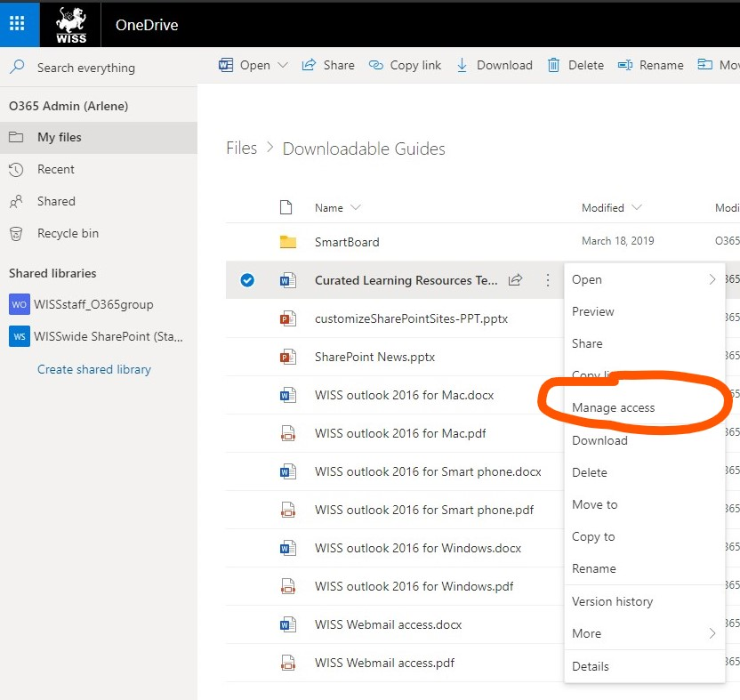Choose Download in the context menu
Image resolution: width=740 pixels, height=700 pixels.
tap(644, 440)
